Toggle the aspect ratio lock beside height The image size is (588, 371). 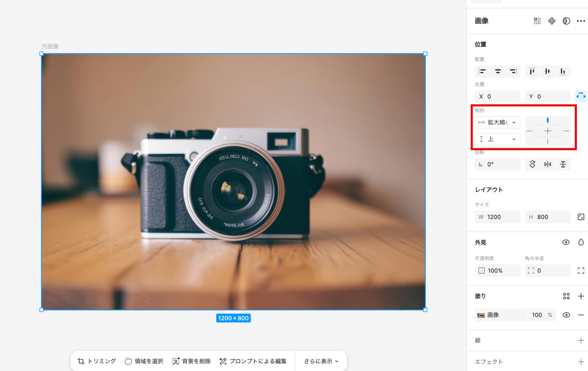(581, 217)
